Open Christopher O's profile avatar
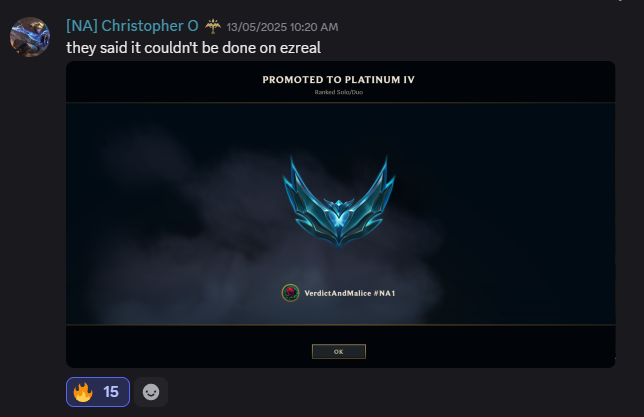Viewport: 644px width, 417px height. 30,37
